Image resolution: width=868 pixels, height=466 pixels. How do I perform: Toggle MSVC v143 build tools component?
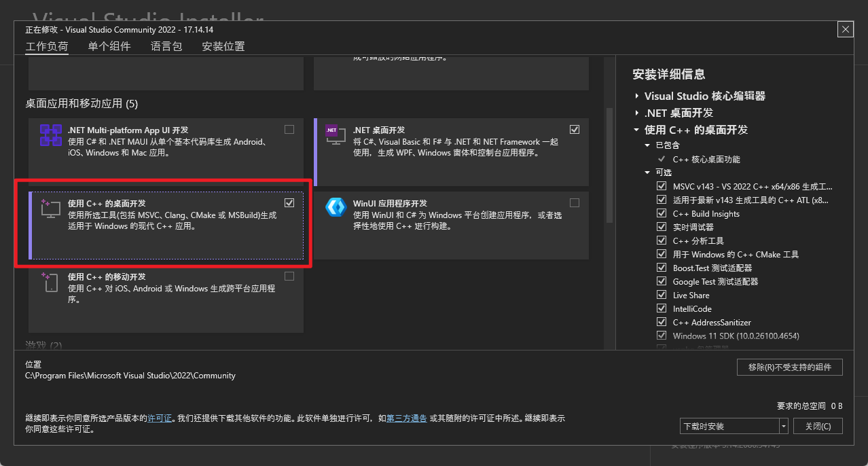(662, 186)
